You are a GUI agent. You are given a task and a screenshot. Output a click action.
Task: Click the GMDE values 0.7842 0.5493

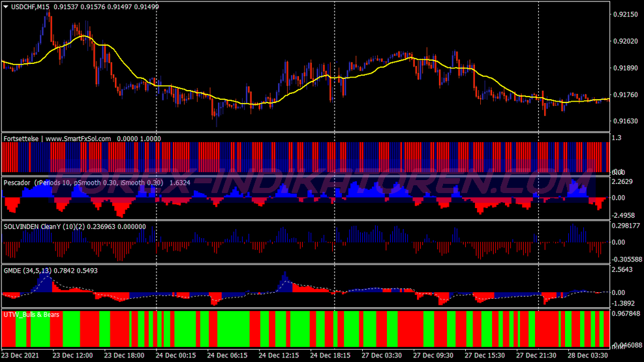click(x=76, y=271)
